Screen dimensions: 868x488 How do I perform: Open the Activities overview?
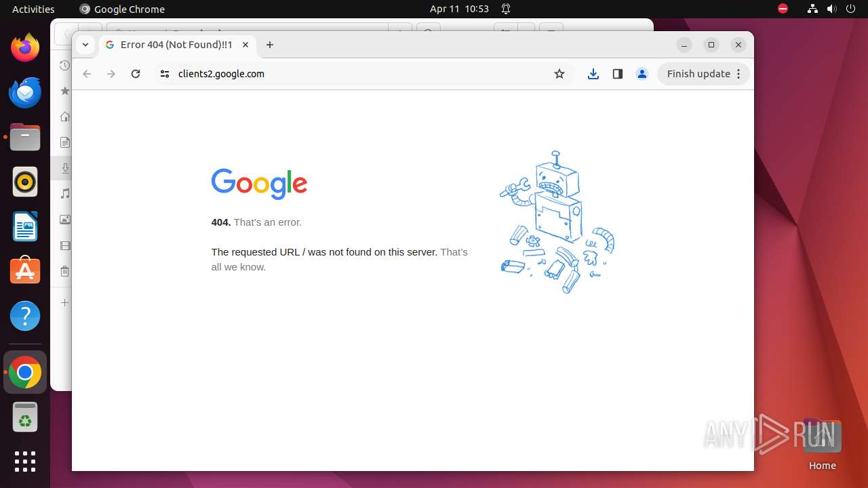point(33,9)
